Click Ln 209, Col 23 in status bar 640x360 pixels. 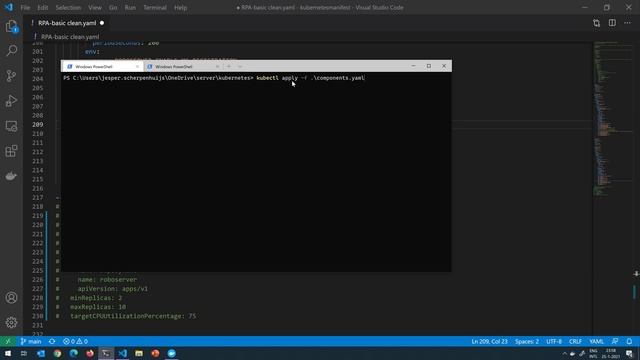[489, 341]
